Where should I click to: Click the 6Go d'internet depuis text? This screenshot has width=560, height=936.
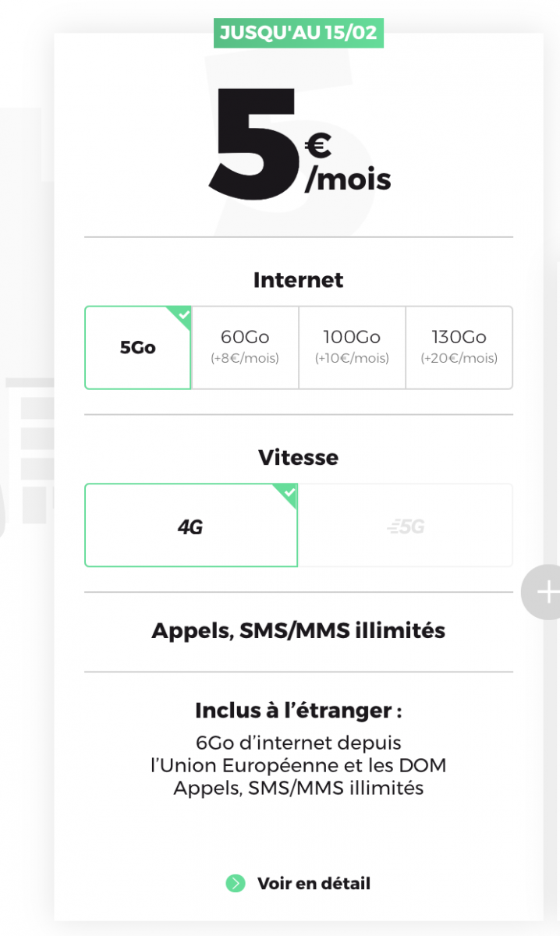coord(299,743)
